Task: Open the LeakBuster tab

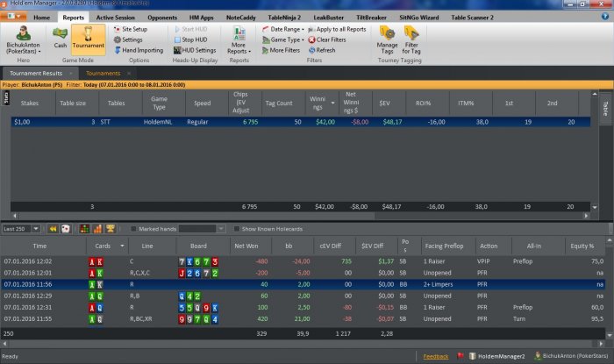Action: coord(329,18)
